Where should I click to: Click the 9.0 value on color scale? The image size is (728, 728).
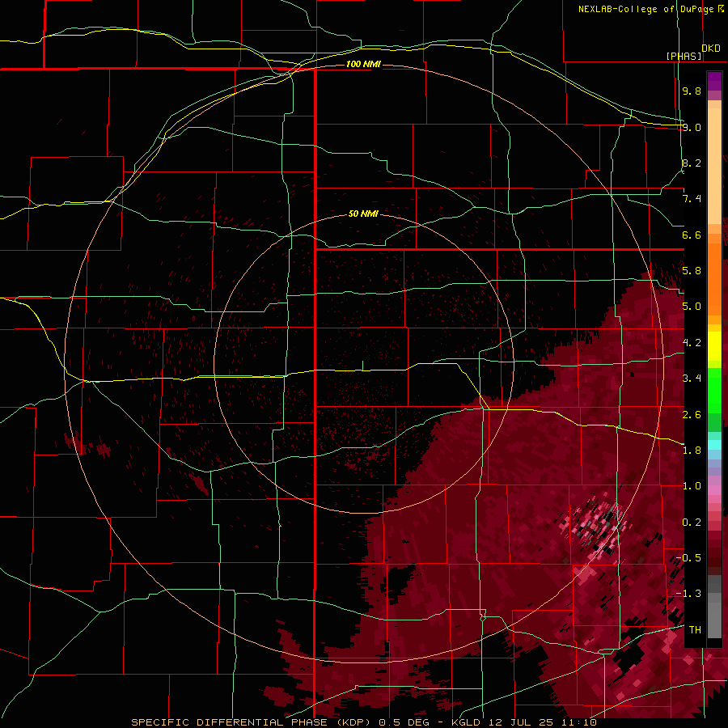coord(692,127)
